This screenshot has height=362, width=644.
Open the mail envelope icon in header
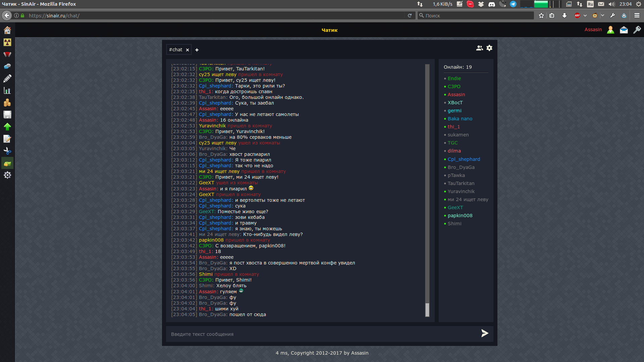pyautogui.click(x=624, y=30)
